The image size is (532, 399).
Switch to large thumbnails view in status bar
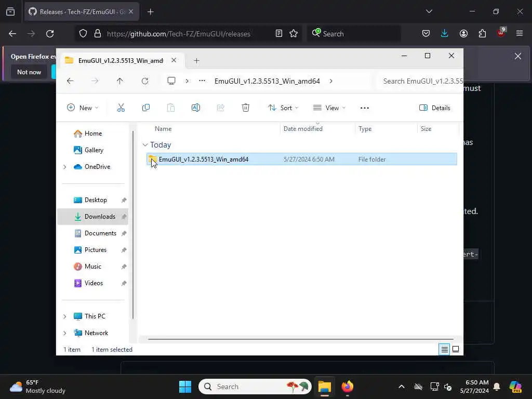[x=456, y=349]
